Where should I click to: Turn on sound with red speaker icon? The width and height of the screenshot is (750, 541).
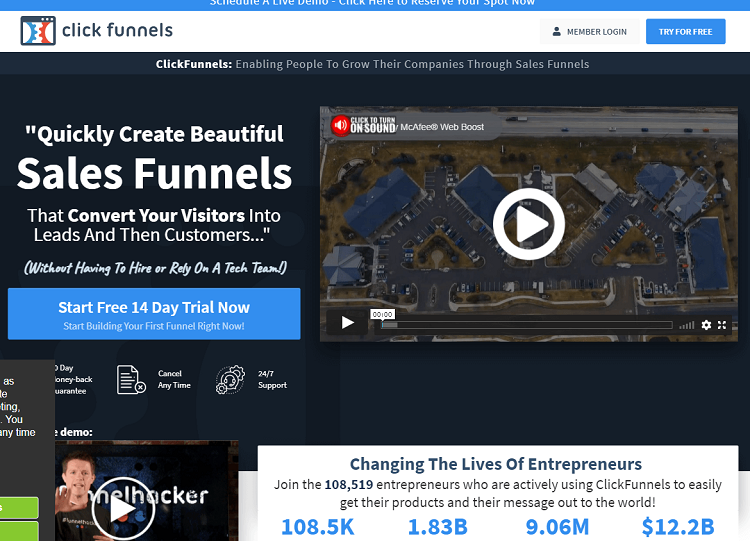[341, 126]
